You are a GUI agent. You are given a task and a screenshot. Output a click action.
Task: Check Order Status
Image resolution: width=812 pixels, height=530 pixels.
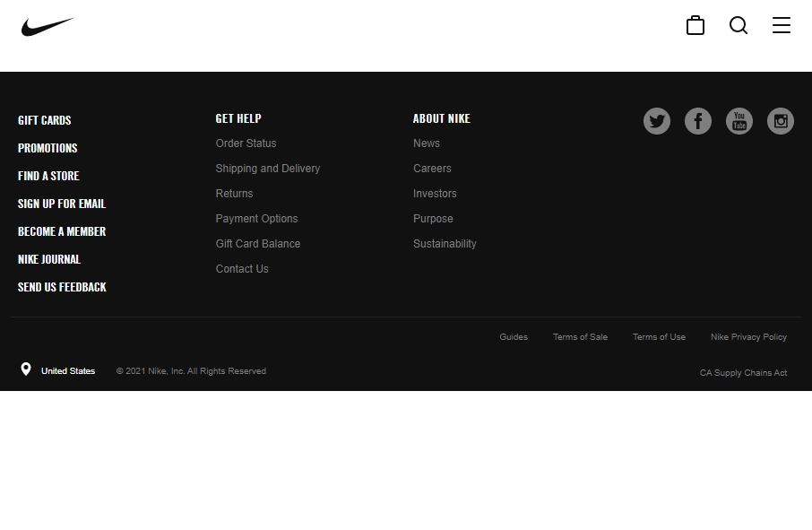click(x=246, y=143)
